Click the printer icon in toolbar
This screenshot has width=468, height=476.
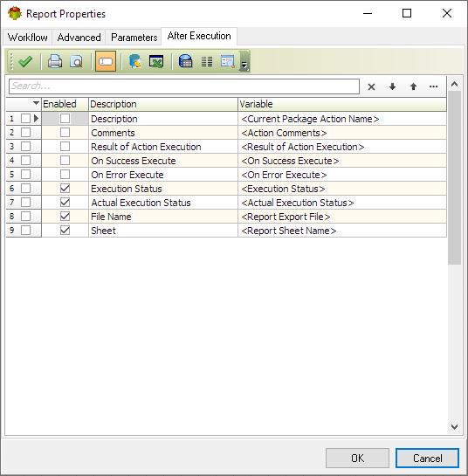point(55,61)
